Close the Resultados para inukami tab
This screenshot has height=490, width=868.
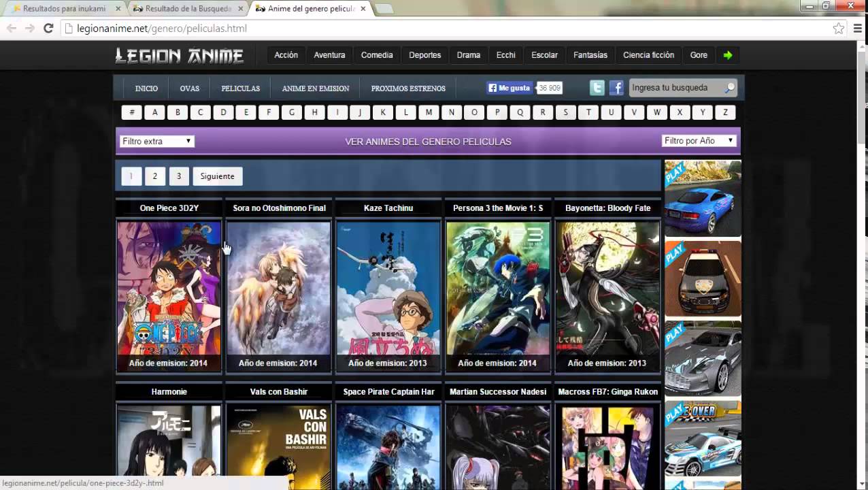pyautogui.click(x=118, y=9)
